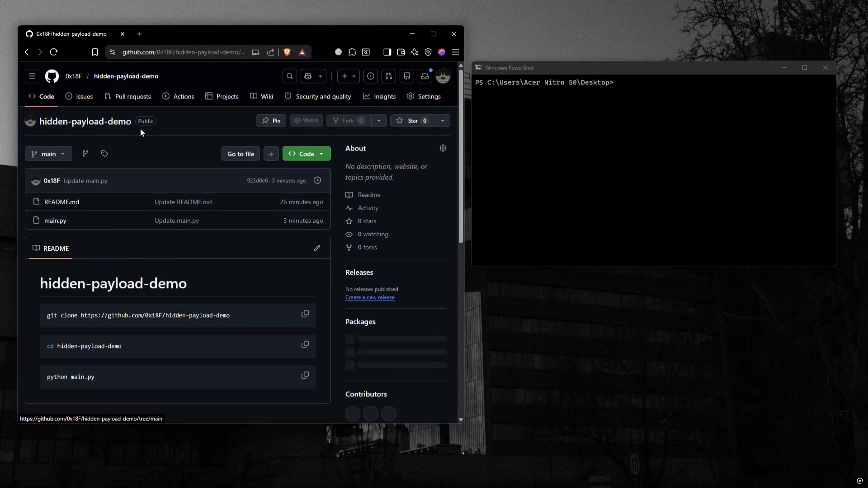The height and width of the screenshot is (488, 868).
Task: Reload the GitHub page
Action: click(54, 52)
